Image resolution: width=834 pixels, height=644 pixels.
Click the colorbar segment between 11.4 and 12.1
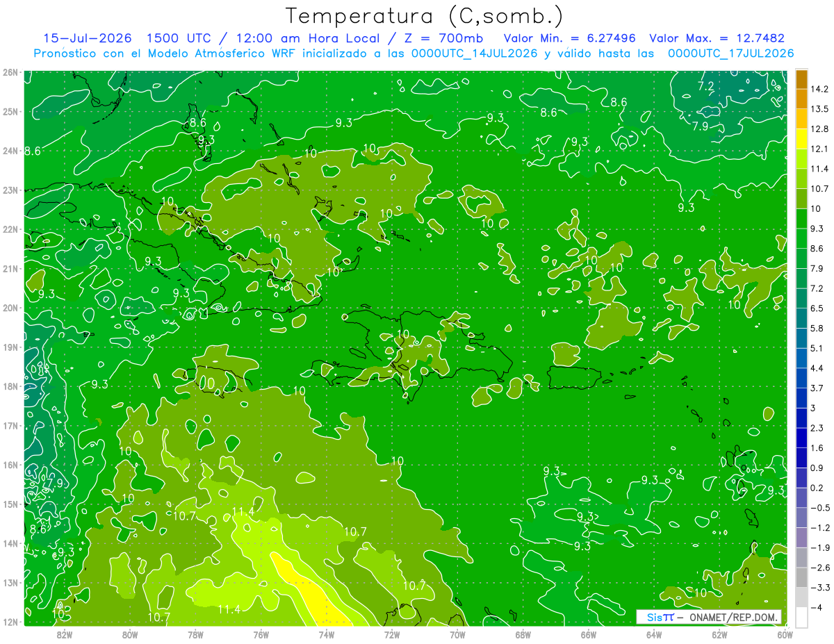pyautogui.click(x=801, y=158)
